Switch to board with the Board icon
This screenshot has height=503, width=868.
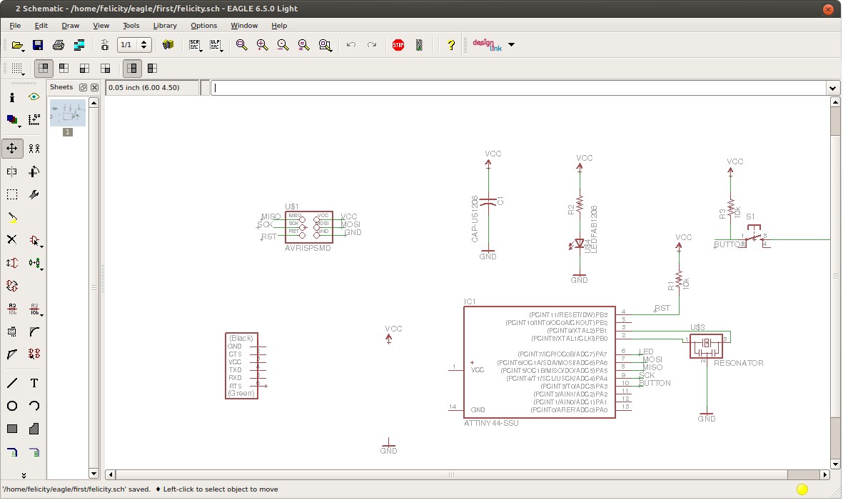[x=105, y=45]
